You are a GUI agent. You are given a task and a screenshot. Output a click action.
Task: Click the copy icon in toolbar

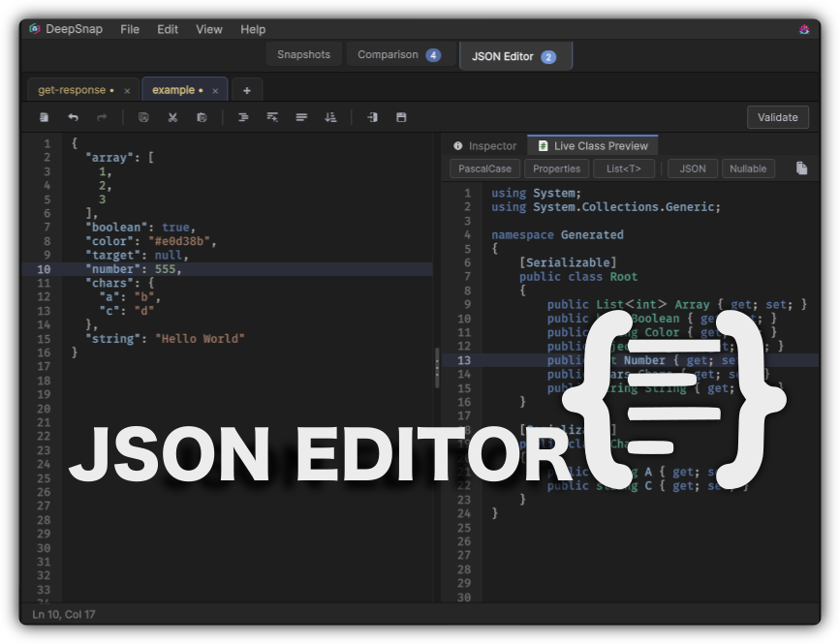coord(143,117)
